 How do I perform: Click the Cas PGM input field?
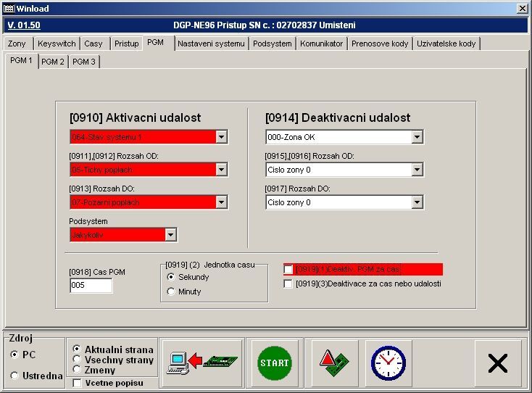tap(91, 286)
